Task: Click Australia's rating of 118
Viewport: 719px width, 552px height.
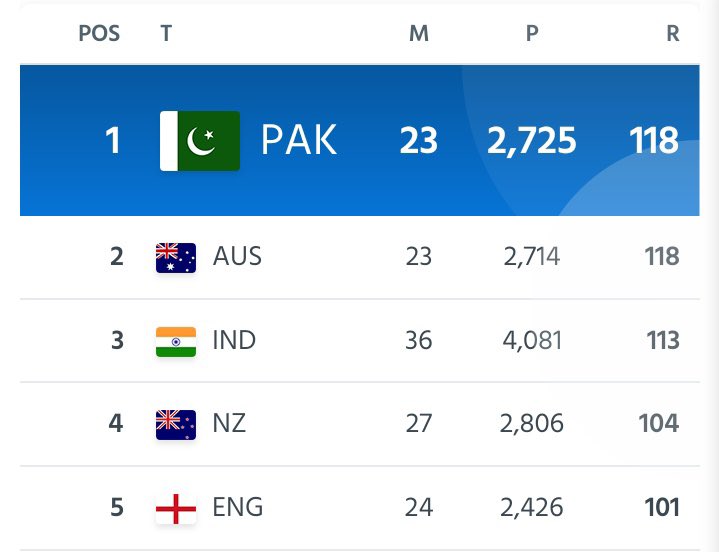Action: click(x=662, y=256)
